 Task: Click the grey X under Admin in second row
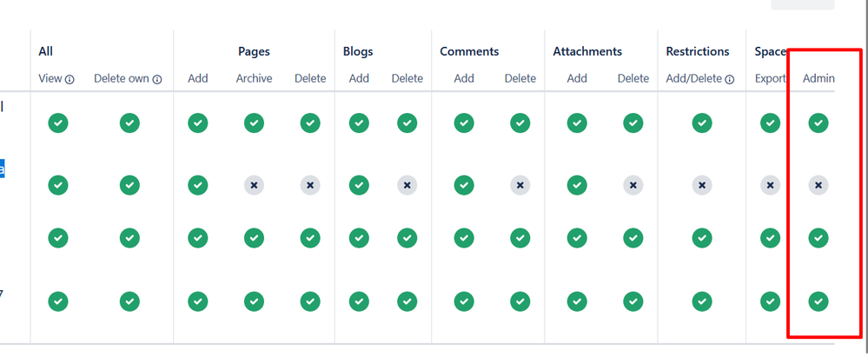[x=818, y=185]
